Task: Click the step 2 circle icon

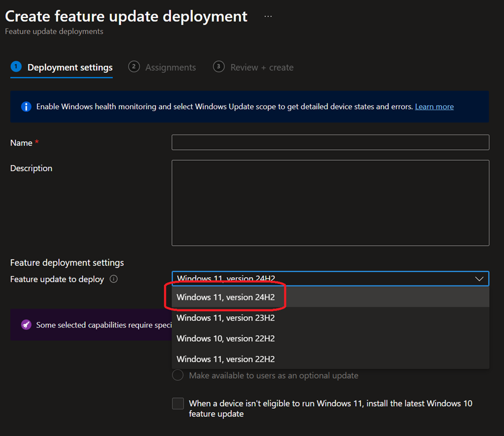Action: coord(134,67)
